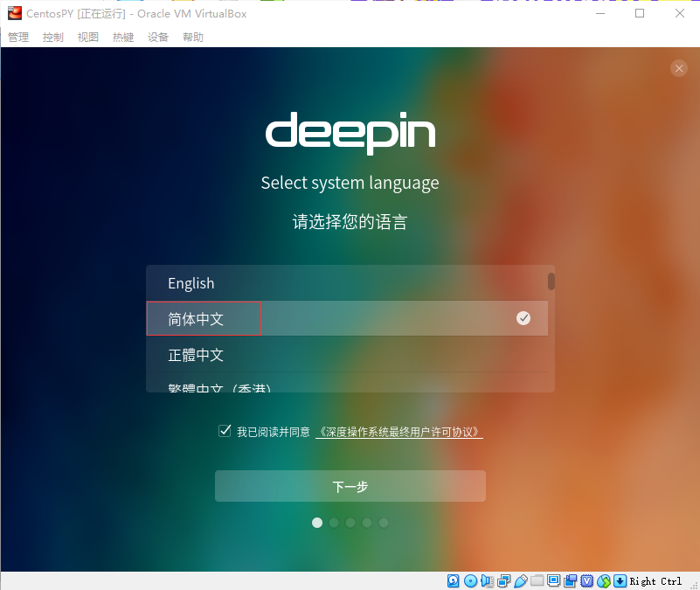Close the deepin installer with X
The width and height of the screenshot is (700, 590).
pos(678,68)
